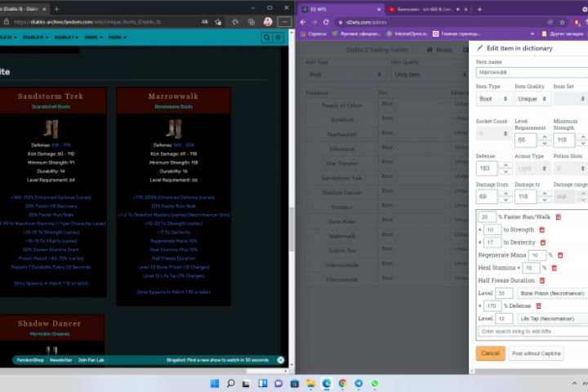Open the Newsletter link
This screenshot has width=588, height=392.
(x=60, y=360)
